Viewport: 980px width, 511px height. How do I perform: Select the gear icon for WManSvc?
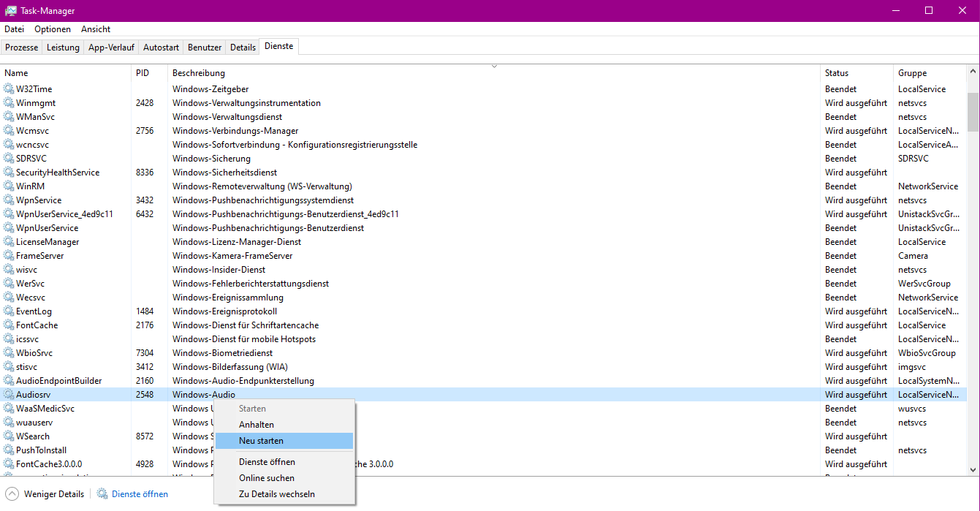(9, 117)
